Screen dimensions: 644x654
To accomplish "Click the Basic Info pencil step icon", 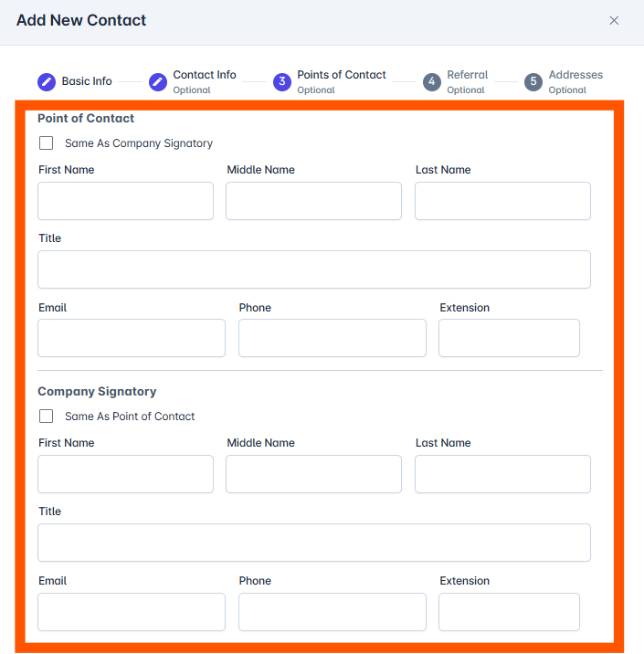I will (47, 82).
